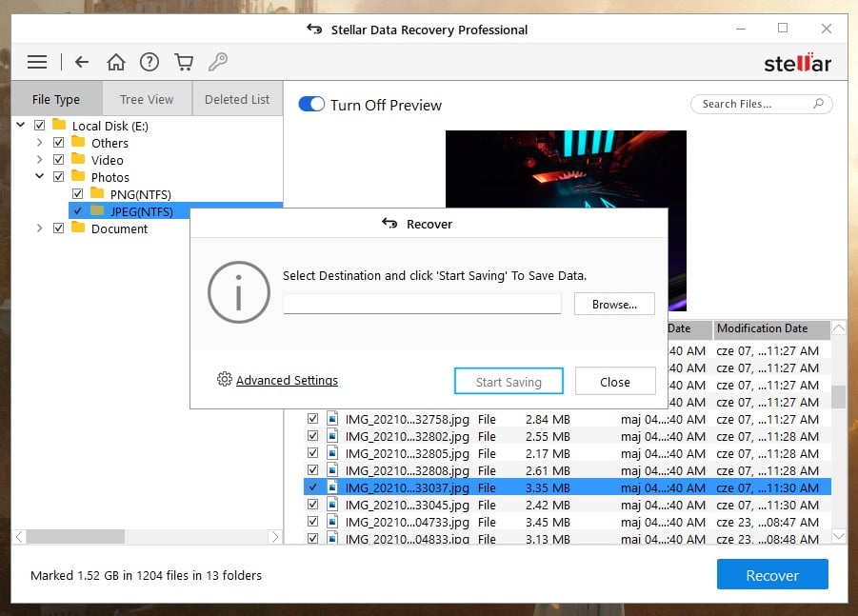This screenshot has height=616, width=858.
Task: Click the file list scroll down arrow
Action: pos(838,536)
